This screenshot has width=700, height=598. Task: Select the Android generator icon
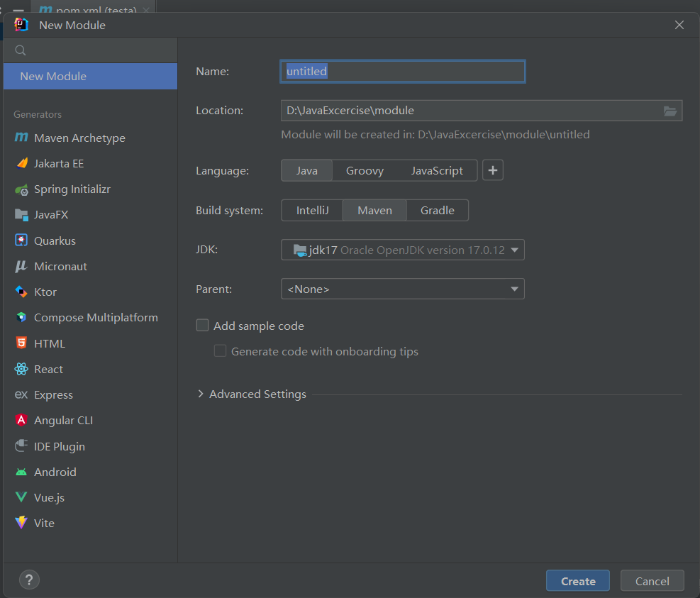coord(21,472)
